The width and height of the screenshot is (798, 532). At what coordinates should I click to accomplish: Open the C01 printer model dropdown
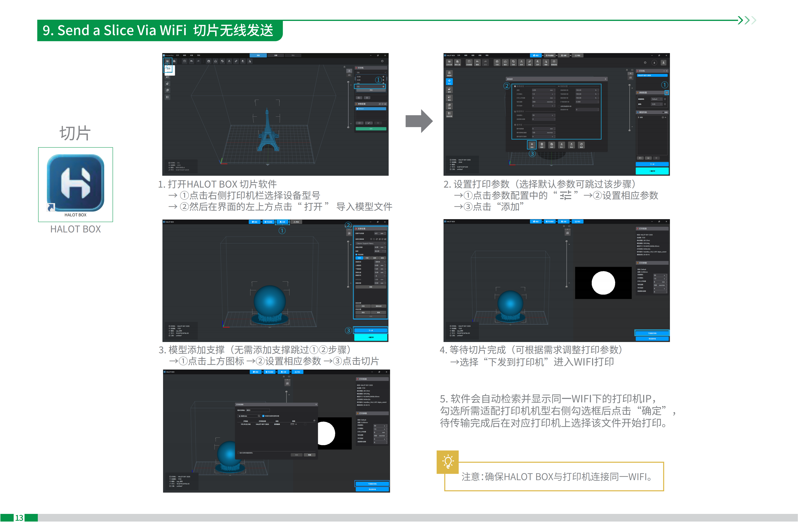pos(371,73)
